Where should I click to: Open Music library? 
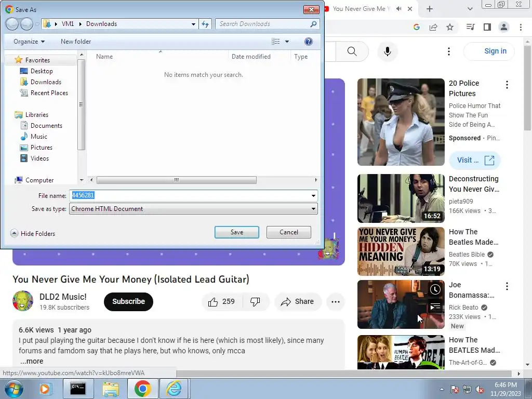click(38, 137)
